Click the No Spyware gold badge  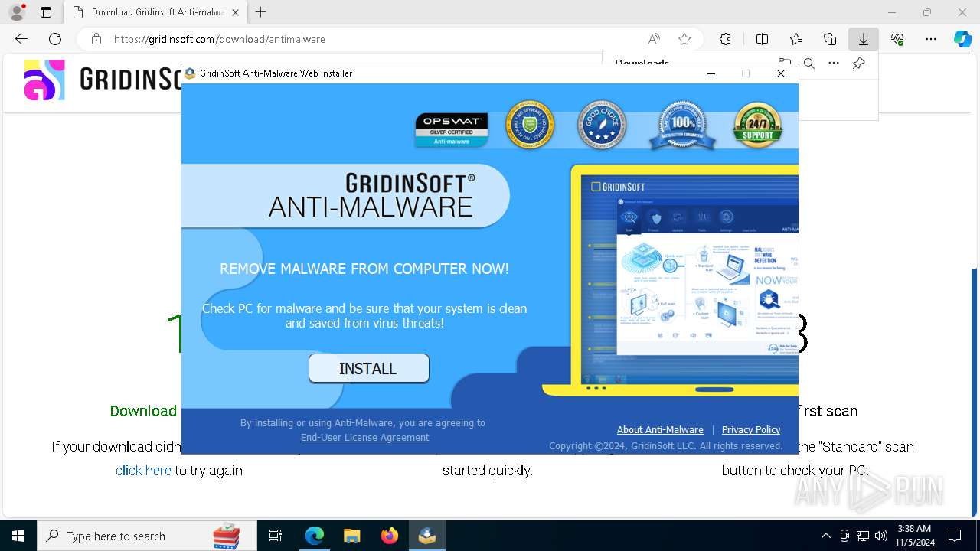click(x=530, y=125)
